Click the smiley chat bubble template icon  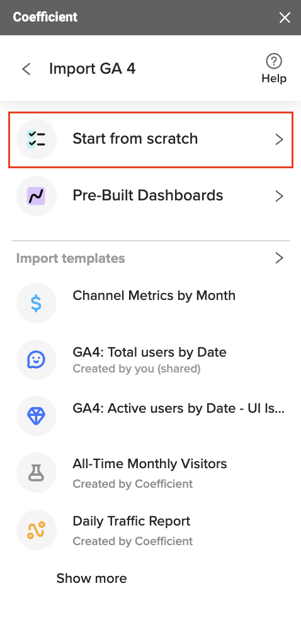(36, 360)
